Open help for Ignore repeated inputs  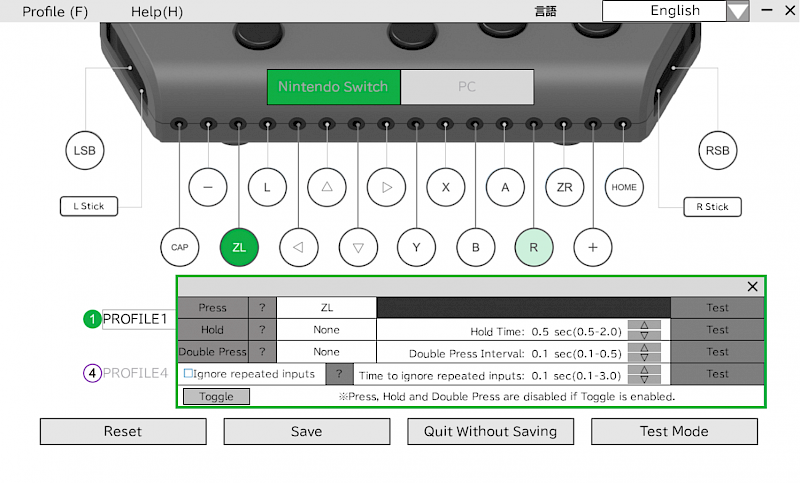[339, 374]
